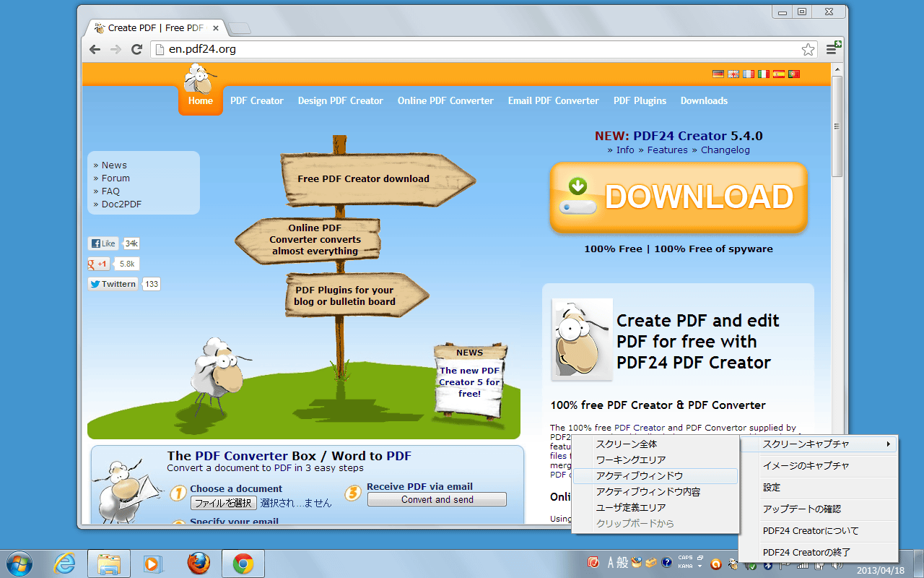Open the language bar options dropdown arrow
The width and height of the screenshot is (924, 578).
click(x=699, y=566)
